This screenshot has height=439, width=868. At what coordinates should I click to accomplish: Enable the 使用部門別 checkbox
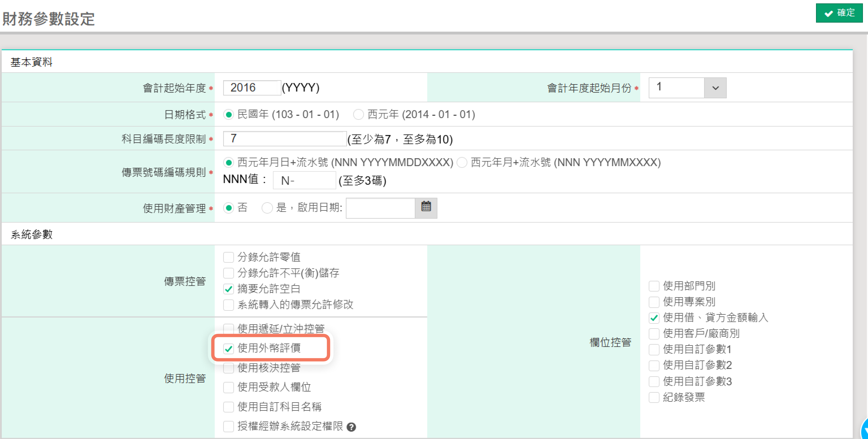click(x=654, y=286)
